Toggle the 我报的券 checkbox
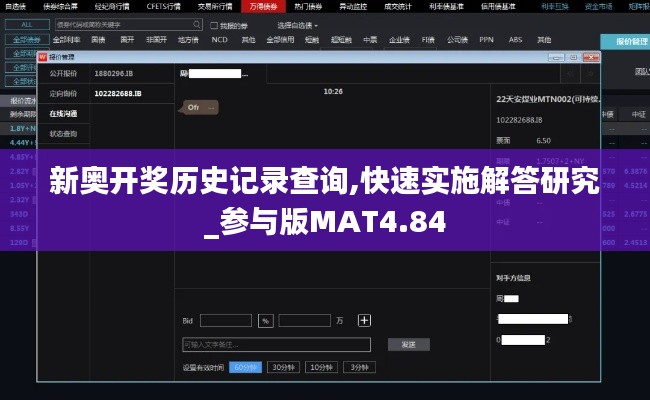 coord(214,26)
